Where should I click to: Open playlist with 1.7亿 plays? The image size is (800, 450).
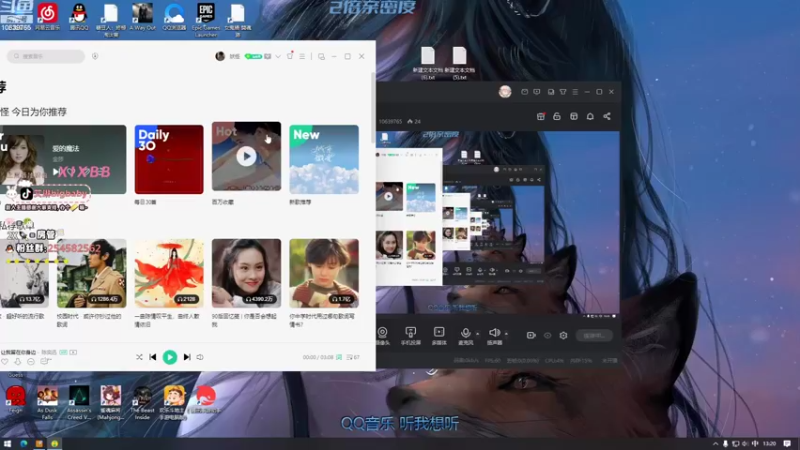324,273
